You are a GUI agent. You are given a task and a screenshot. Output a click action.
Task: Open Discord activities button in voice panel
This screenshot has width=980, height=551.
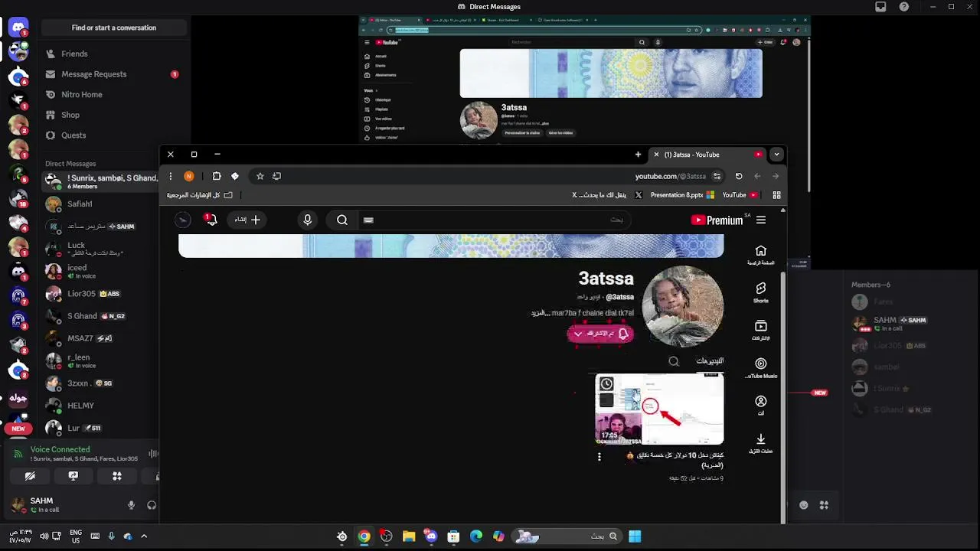(x=117, y=476)
